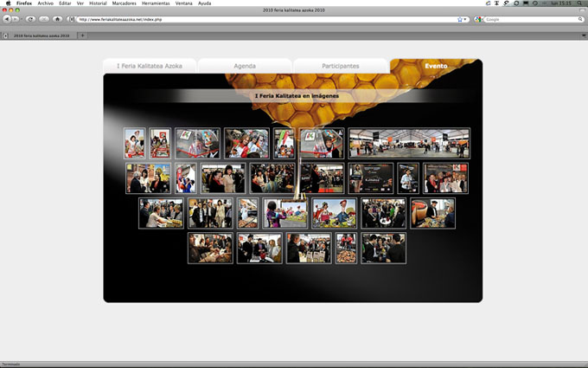The image size is (588, 368).
Task: Open the wide panoramic exhibition hall thumbnail
Action: 409,144
